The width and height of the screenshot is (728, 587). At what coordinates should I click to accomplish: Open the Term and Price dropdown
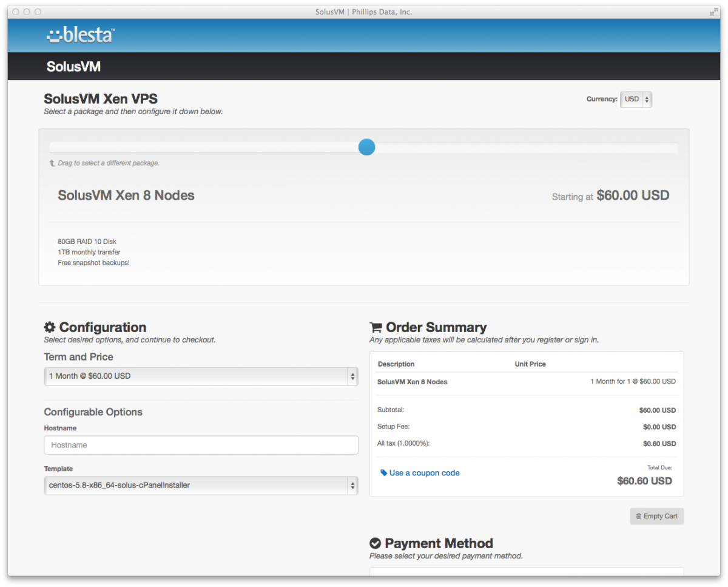[x=201, y=376]
